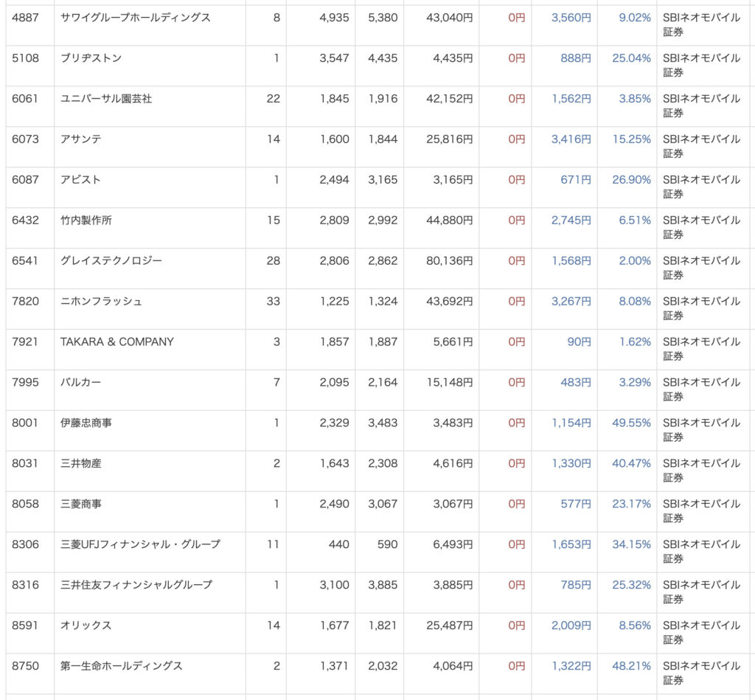This screenshot has height=700, width=755.
Task: Select オリックス stock name
Action: [x=86, y=625]
